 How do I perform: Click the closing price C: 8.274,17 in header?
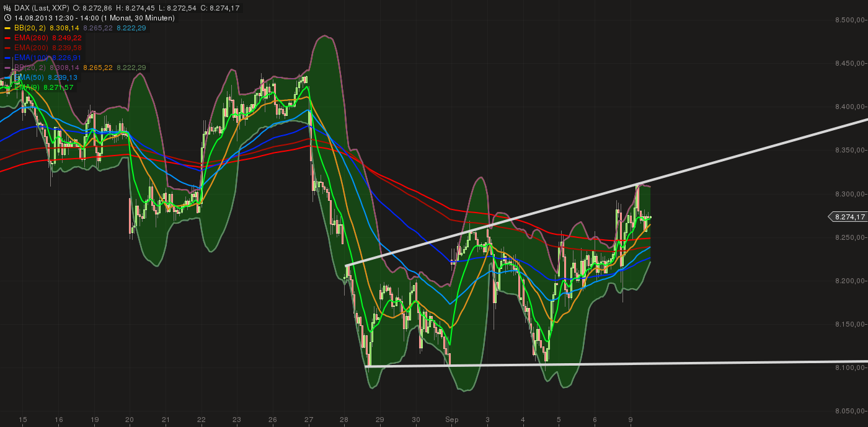tap(219, 8)
